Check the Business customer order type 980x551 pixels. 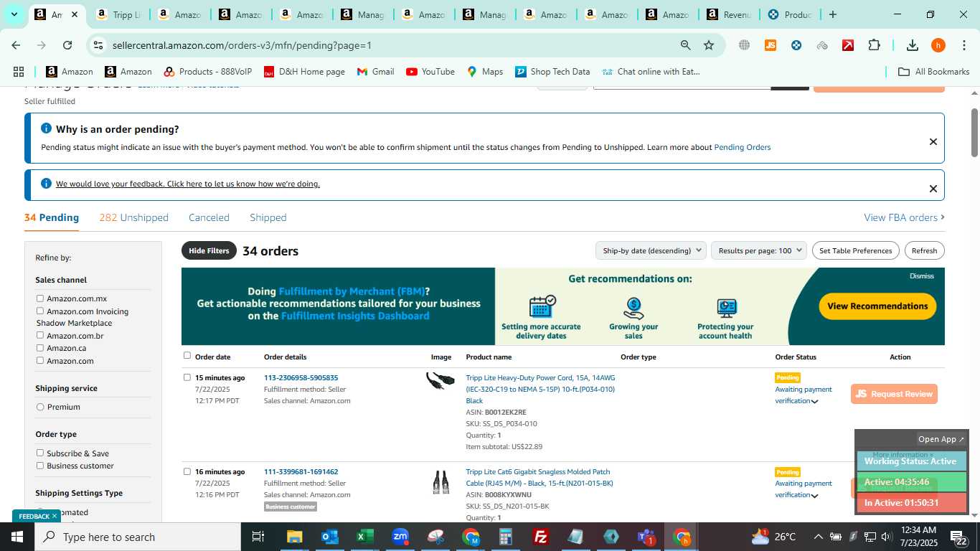40,466
